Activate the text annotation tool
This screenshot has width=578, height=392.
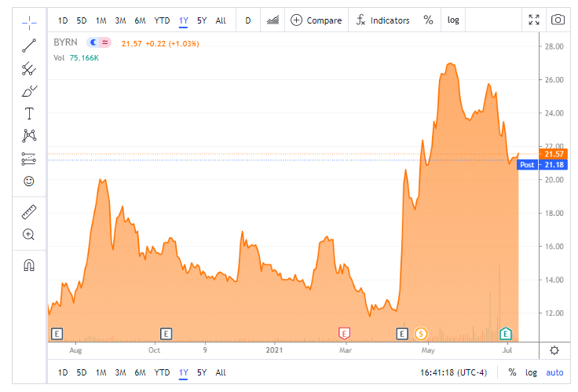coord(29,113)
